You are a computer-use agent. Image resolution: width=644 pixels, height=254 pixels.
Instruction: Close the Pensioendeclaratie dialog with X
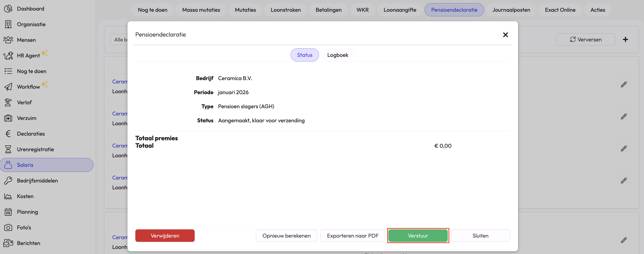pyautogui.click(x=505, y=35)
